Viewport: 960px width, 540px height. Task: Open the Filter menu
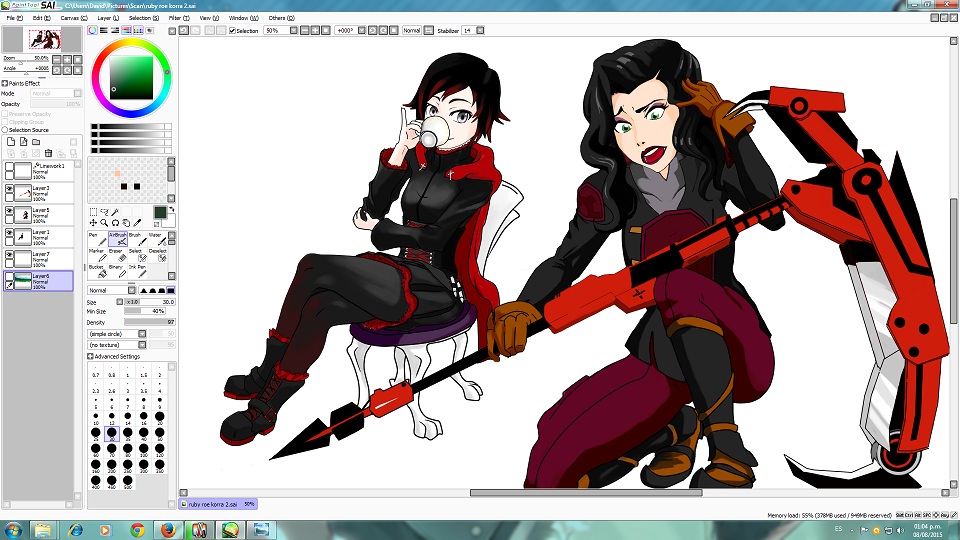click(x=174, y=18)
